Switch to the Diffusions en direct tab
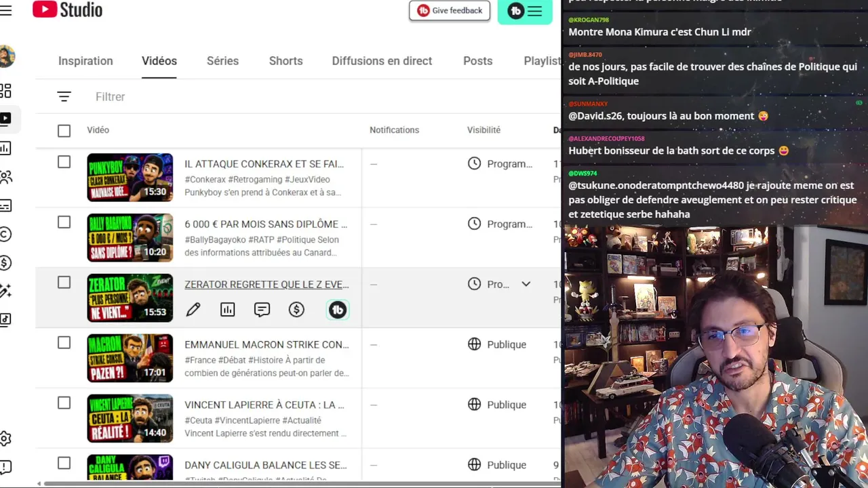 click(x=382, y=61)
